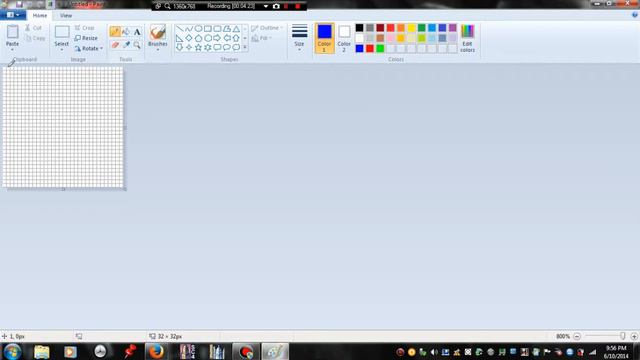Pick the black color swatch
640x360 pixels.
[359, 28]
